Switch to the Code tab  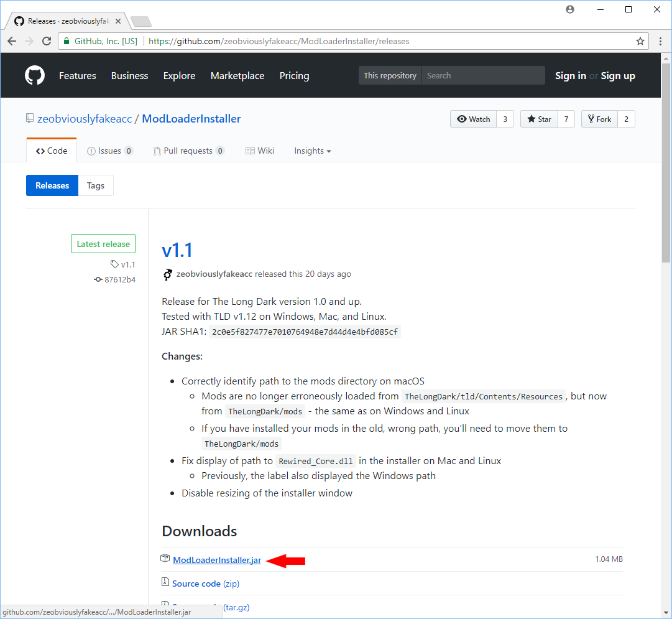pyautogui.click(x=52, y=151)
